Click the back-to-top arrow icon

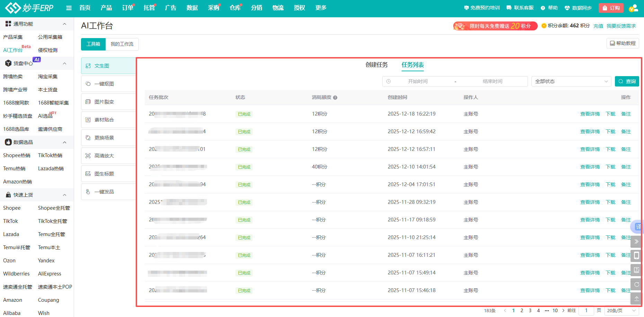(x=636, y=298)
